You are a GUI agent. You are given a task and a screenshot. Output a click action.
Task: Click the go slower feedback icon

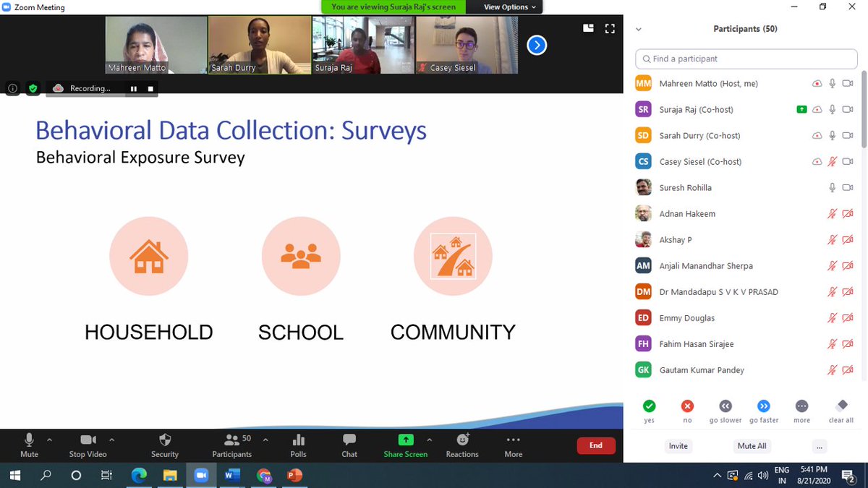(x=726, y=406)
